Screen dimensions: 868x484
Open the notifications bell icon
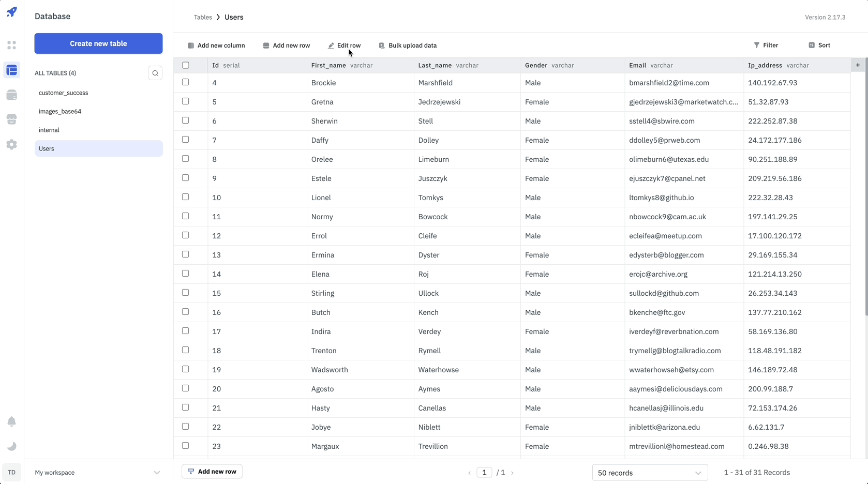tap(11, 421)
